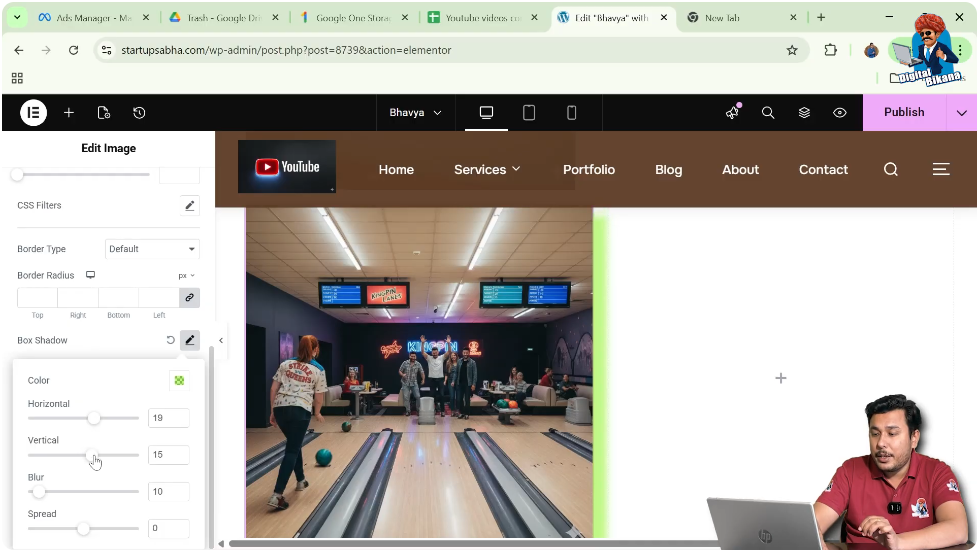Switch to mobile responsive view
Viewport: 979px width, 551px height.
click(x=572, y=113)
